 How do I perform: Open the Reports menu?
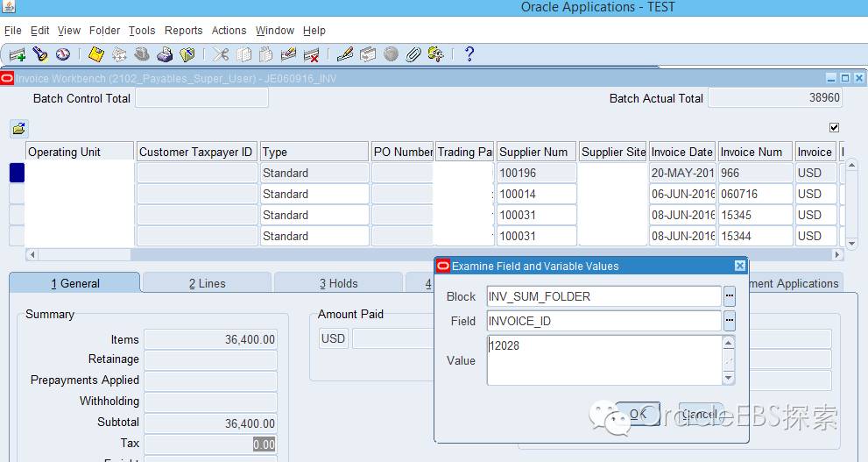click(x=183, y=31)
